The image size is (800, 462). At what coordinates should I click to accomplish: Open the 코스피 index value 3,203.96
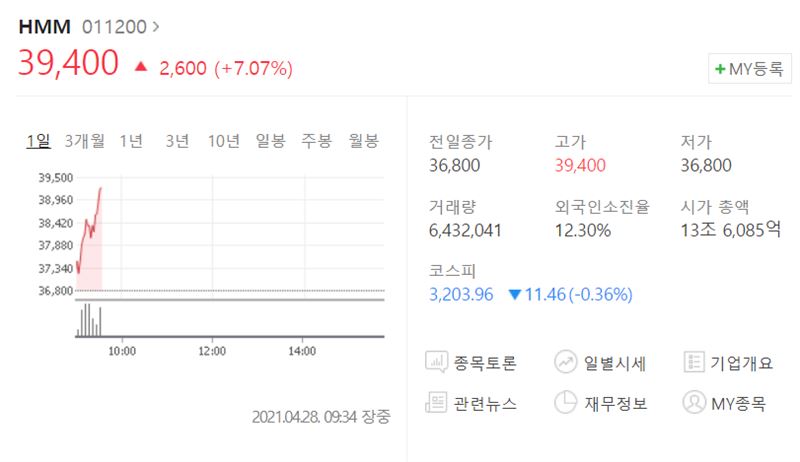(461, 294)
